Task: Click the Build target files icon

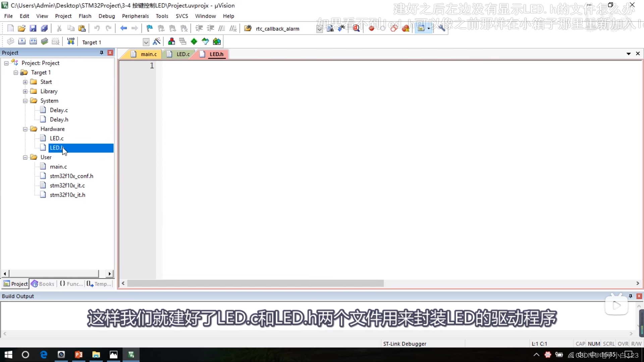Action: click(22, 42)
